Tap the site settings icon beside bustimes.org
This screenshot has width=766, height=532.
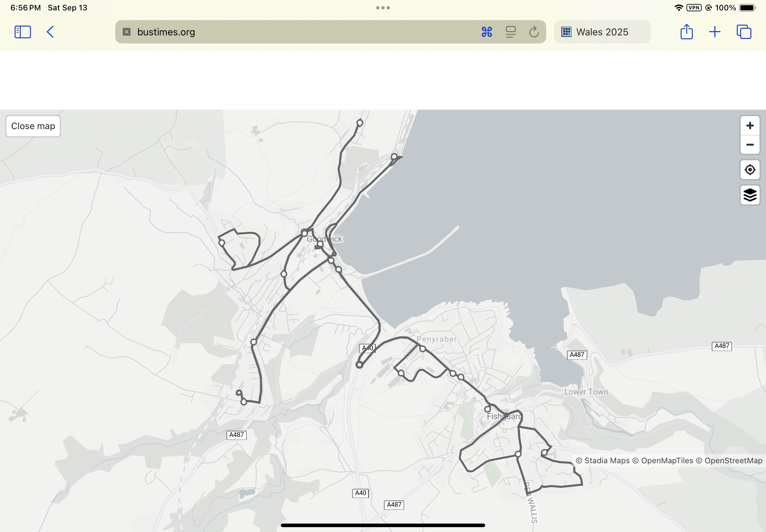click(x=126, y=32)
